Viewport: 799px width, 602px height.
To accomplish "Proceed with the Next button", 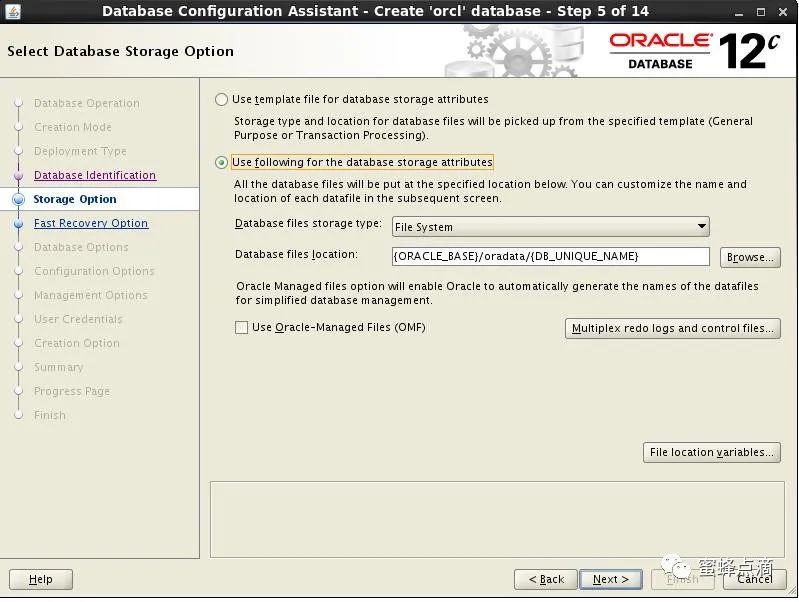I will pyautogui.click(x=610, y=580).
